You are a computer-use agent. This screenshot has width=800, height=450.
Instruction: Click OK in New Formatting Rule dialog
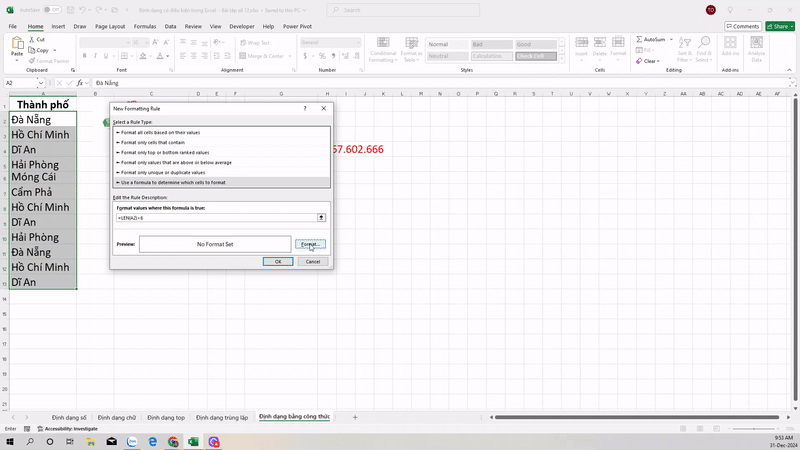(278, 262)
